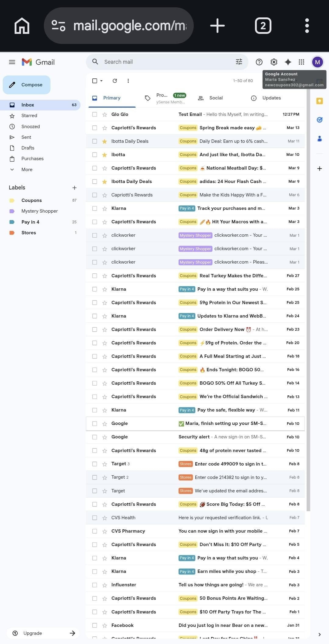Screen dimensions: 329x644
Task: Click the Gmail logo
Action: tap(38, 62)
